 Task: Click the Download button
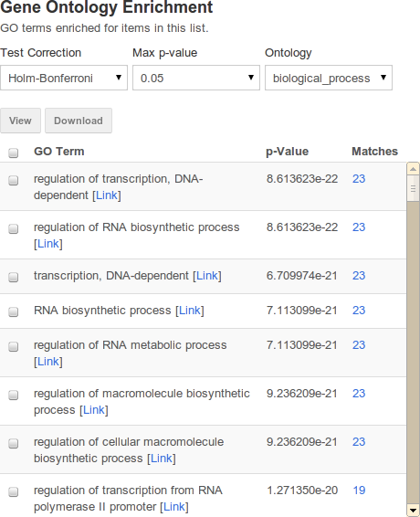pyautogui.click(x=79, y=121)
